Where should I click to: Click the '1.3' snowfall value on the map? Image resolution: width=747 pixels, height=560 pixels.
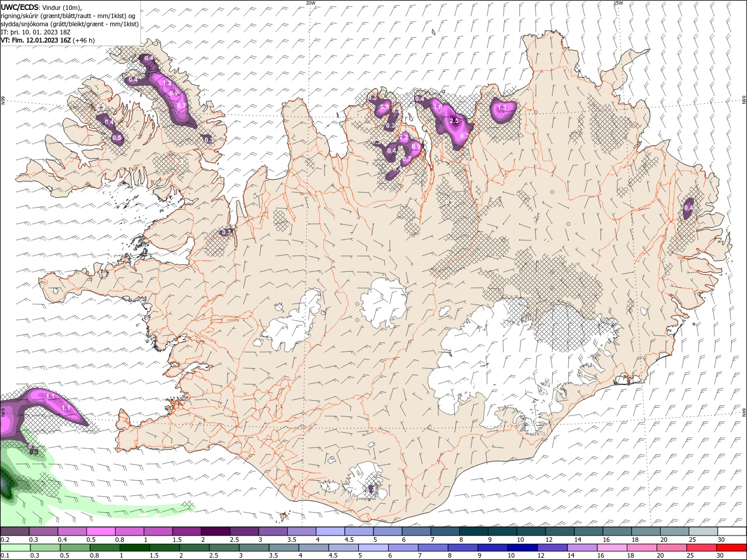501,108
